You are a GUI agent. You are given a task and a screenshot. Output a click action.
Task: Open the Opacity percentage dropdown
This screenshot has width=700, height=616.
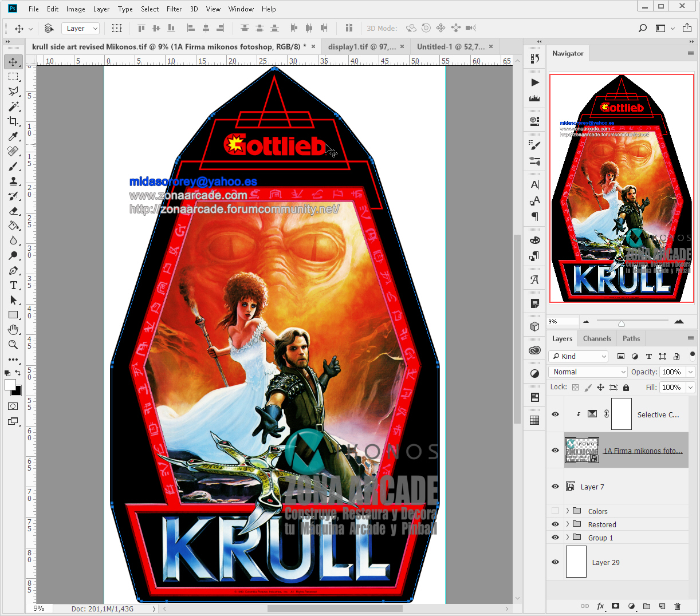[691, 372]
